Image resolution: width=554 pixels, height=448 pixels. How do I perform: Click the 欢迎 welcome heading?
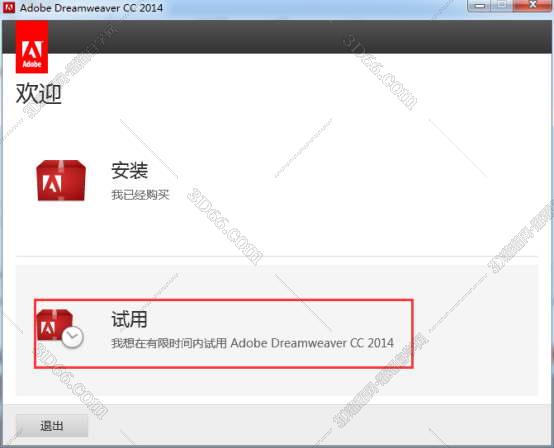[39, 94]
